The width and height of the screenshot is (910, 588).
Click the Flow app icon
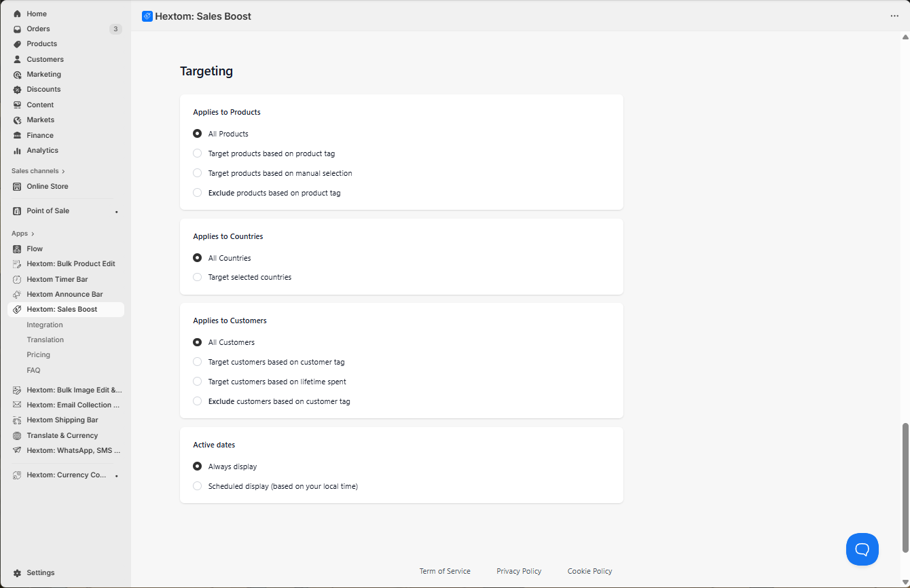18,249
